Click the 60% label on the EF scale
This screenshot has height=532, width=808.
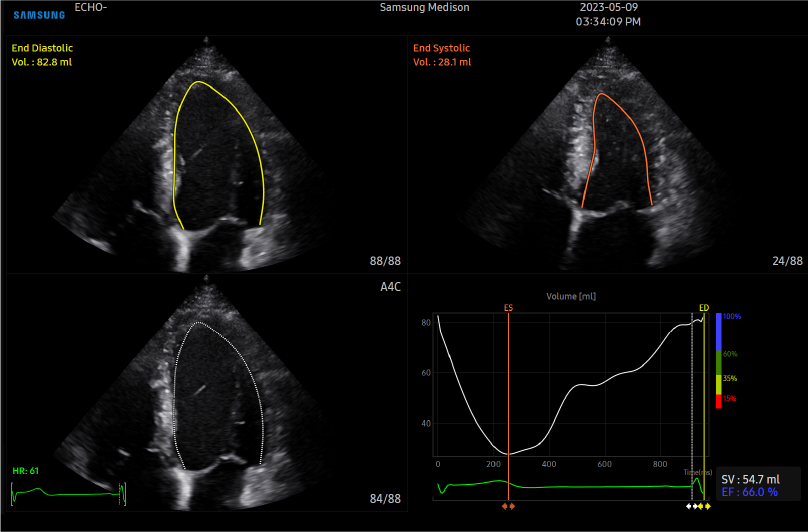point(730,354)
